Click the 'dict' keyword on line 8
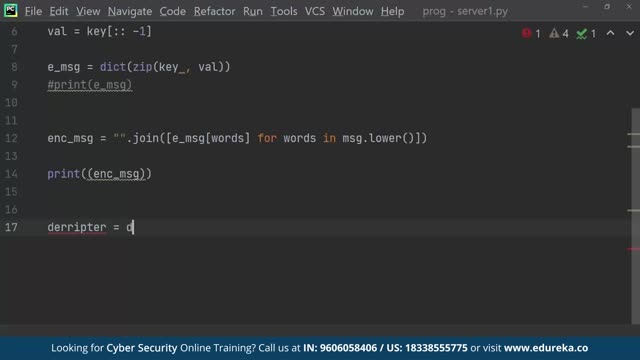 [x=113, y=67]
